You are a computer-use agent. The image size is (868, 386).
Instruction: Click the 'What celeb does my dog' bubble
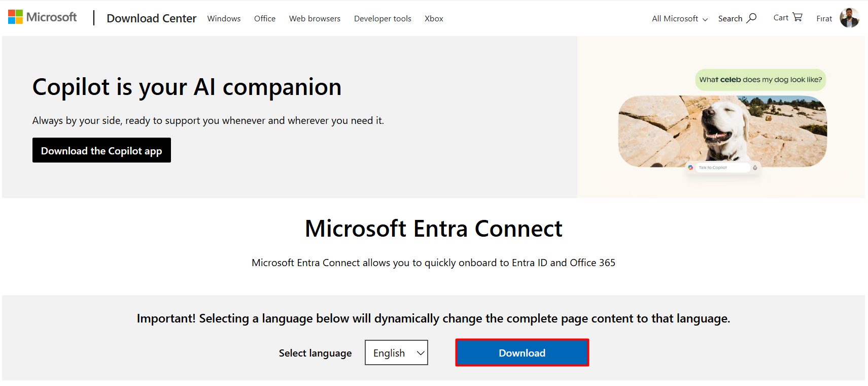pos(760,80)
